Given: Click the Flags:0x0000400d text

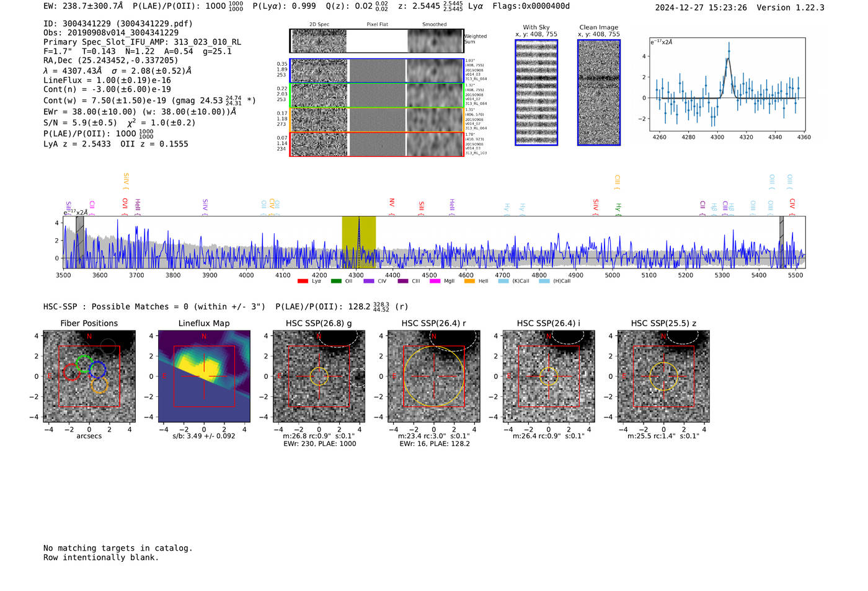Looking at the screenshot, I should pyautogui.click(x=531, y=6).
